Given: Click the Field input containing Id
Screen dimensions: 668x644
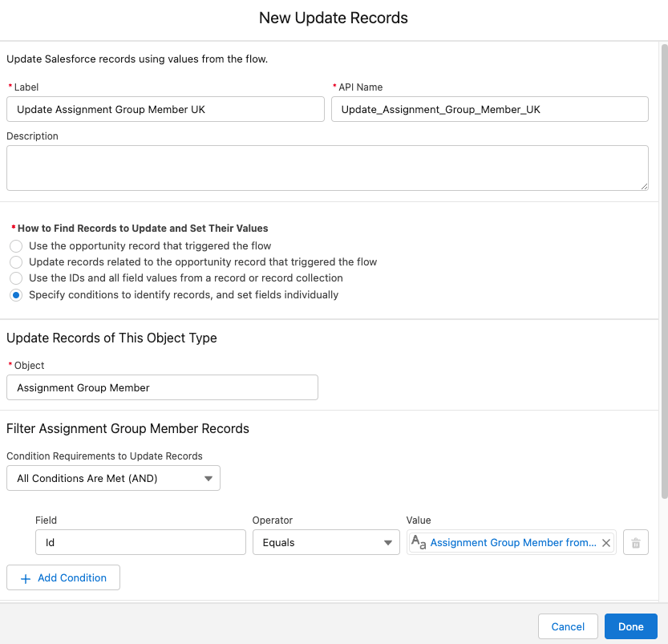Looking at the screenshot, I should click(140, 543).
